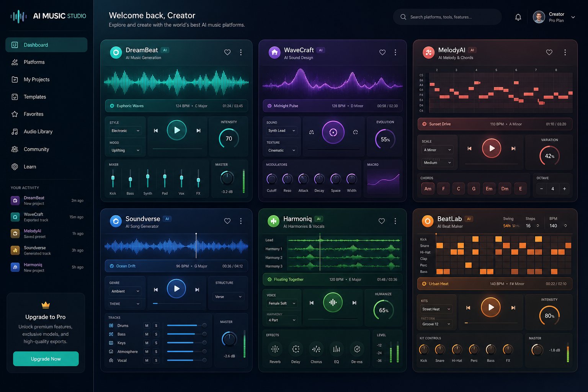Open the MelodyAI Saved preset activity
588x392 pixels.
[x=47, y=234]
